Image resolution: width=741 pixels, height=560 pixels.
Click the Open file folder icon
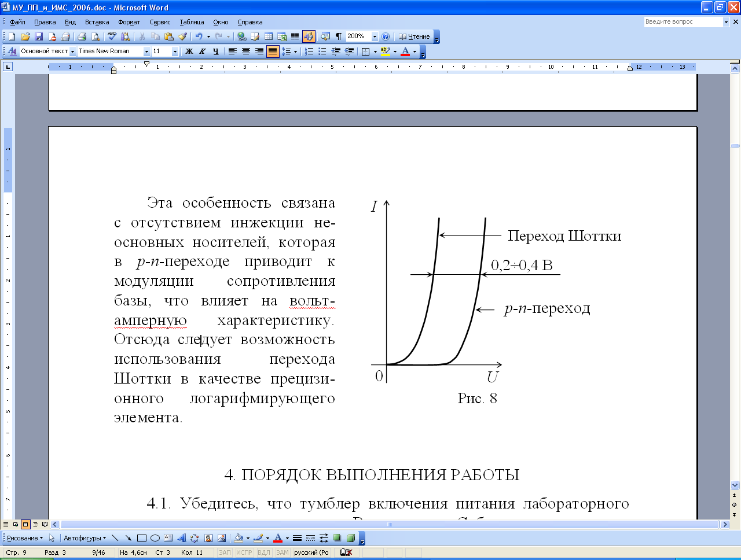[25, 36]
